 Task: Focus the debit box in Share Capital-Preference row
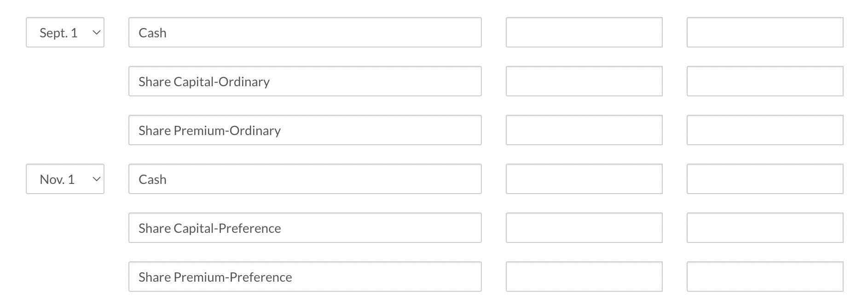coord(584,228)
